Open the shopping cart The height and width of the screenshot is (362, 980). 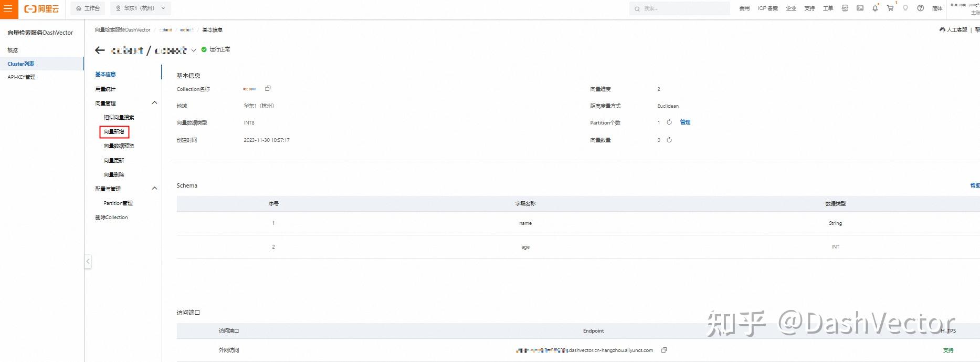[x=890, y=8]
